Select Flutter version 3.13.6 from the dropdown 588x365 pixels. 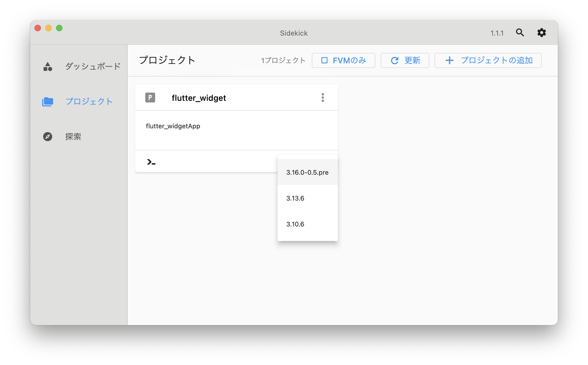(295, 198)
